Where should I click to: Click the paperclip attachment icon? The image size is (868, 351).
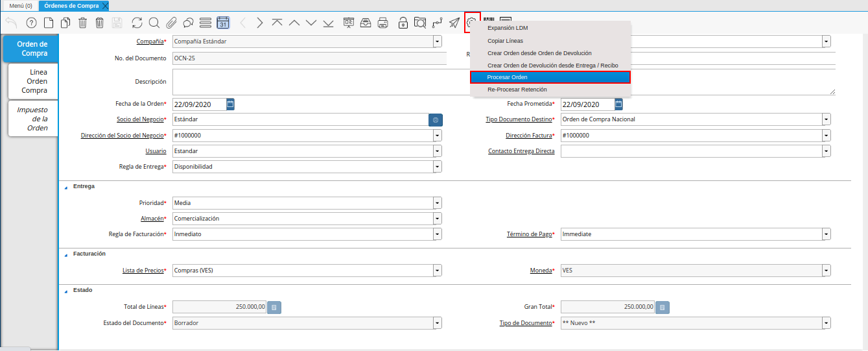pos(171,23)
